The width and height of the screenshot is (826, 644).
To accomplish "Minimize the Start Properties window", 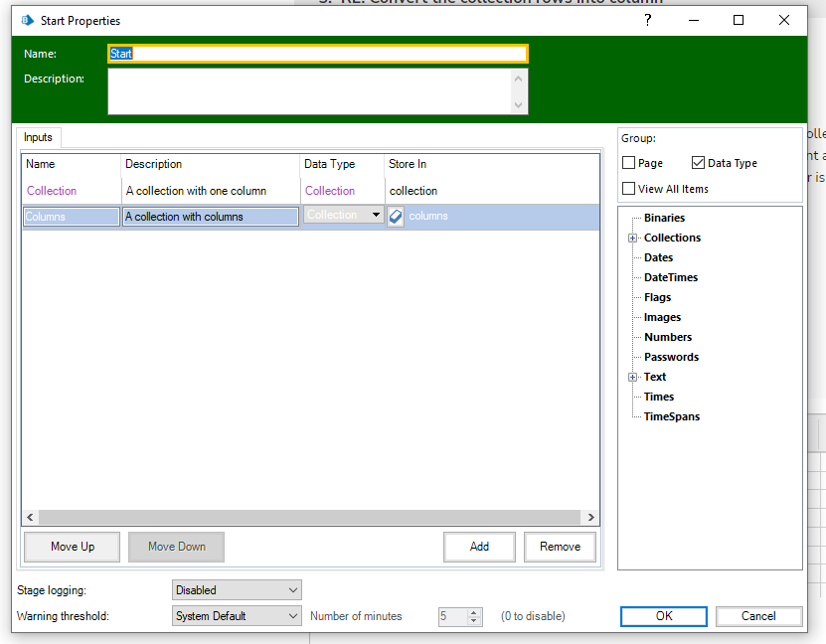I will pos(693,20).
